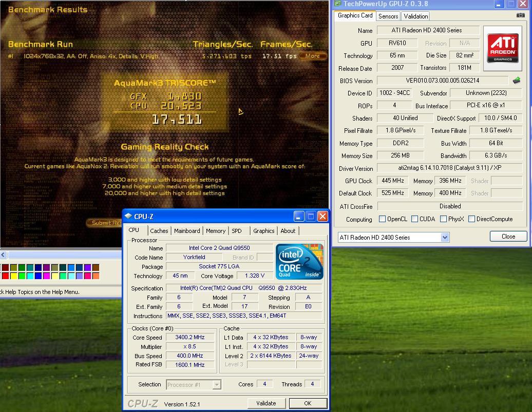The height and width of the screenshot is (412, 532).
Task: Click the '3400.2 MHz' core speed value
Action: coord(190,338)
